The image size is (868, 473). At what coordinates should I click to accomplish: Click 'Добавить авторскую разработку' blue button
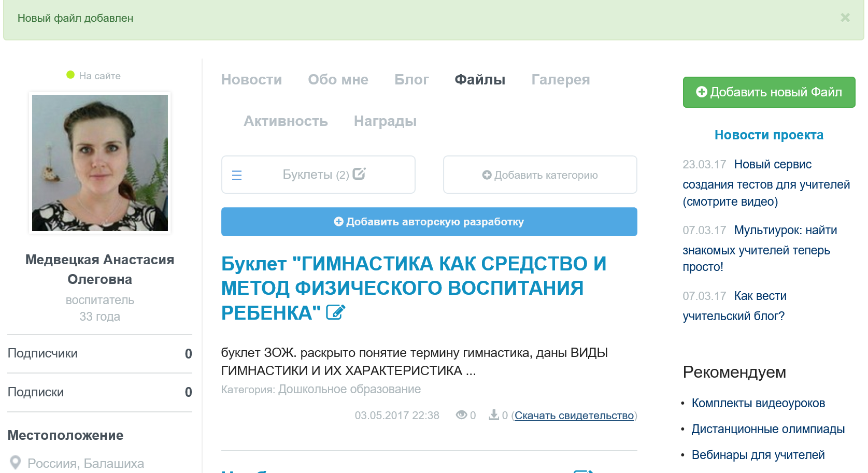pyautogui.click(x=429, y=222)
